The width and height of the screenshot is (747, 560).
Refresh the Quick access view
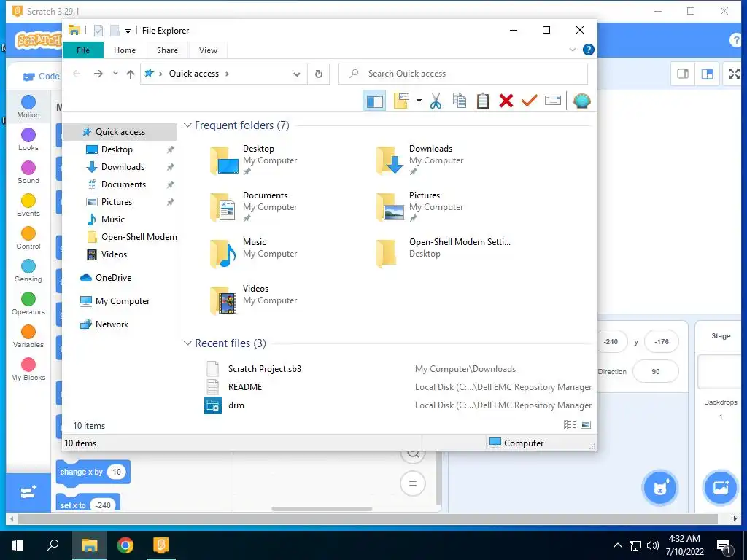[319, 74]
